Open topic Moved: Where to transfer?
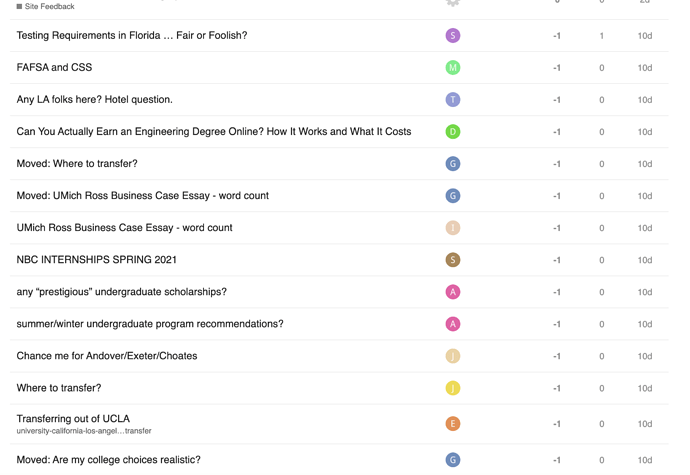The image size is (690, 475). tap(77, 163)
